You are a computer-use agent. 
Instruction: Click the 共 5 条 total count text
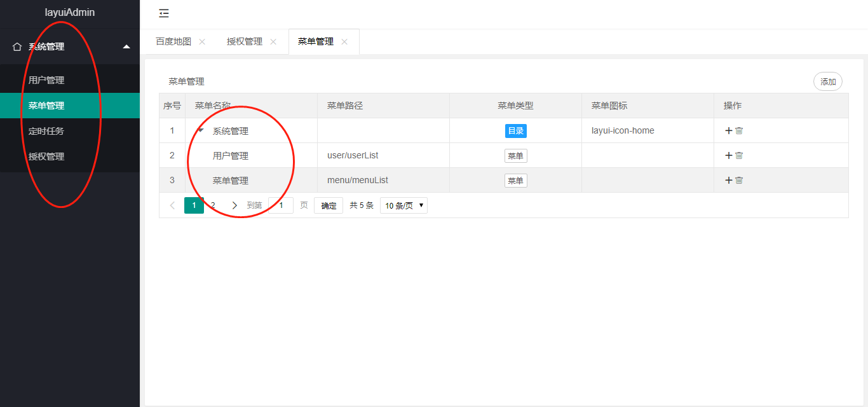[362, 205]
